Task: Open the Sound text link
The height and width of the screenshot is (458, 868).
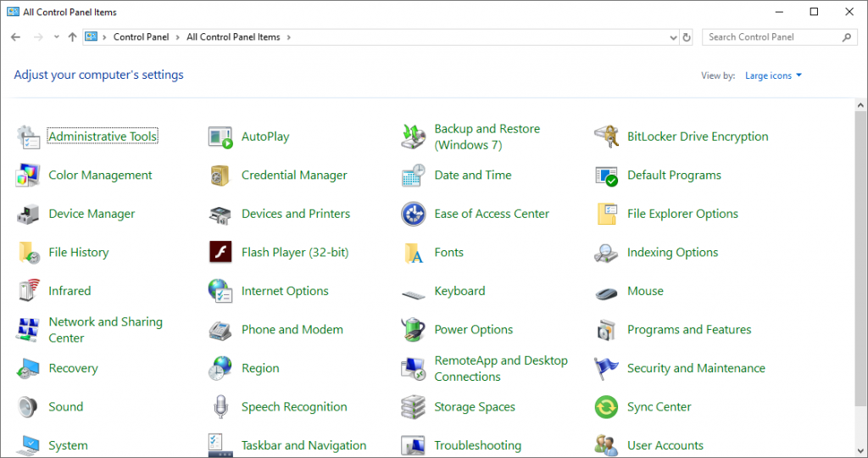Action: click(x=66, y=407)
